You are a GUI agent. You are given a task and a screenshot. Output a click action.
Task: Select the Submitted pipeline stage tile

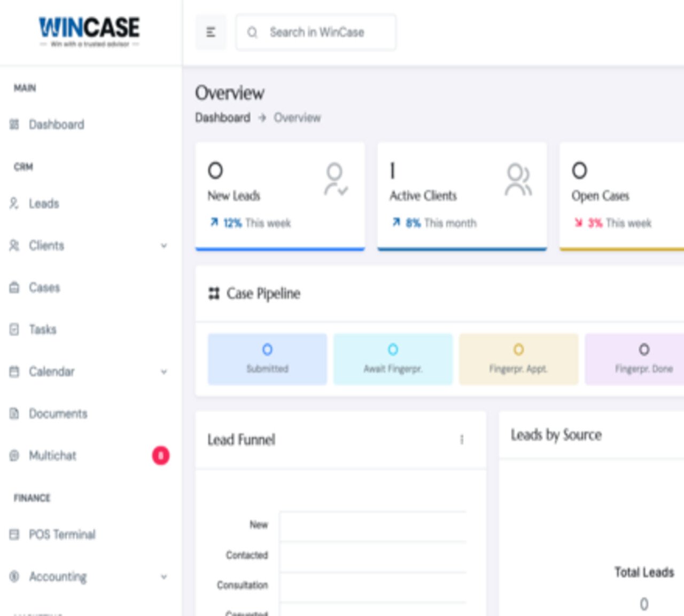[x=267, y=359]
